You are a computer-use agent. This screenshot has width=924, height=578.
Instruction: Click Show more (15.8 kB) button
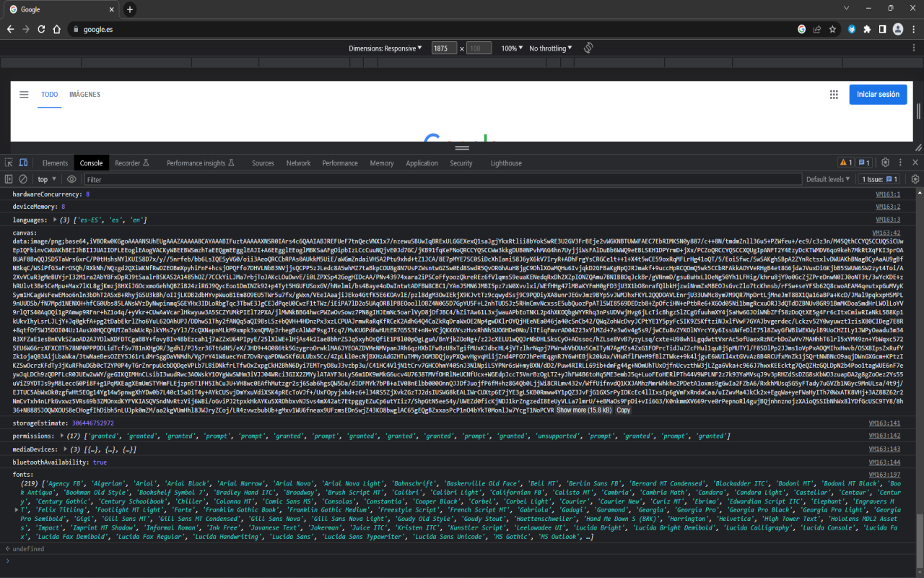click(x=583, y=410)
